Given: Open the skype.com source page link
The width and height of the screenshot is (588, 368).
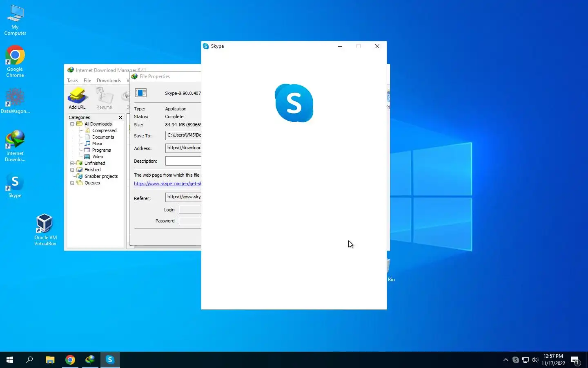Looking at the screenshot, I should coord(167,184).
